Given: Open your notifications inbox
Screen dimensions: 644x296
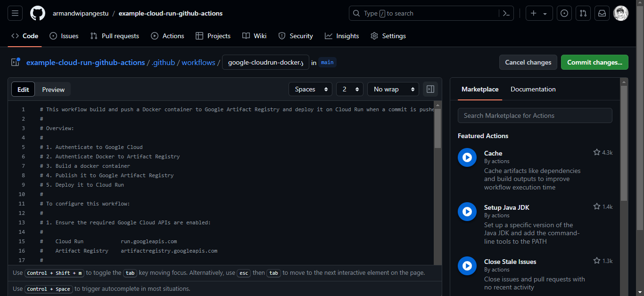Looking at the screenshot, I should tap(602, 13).
